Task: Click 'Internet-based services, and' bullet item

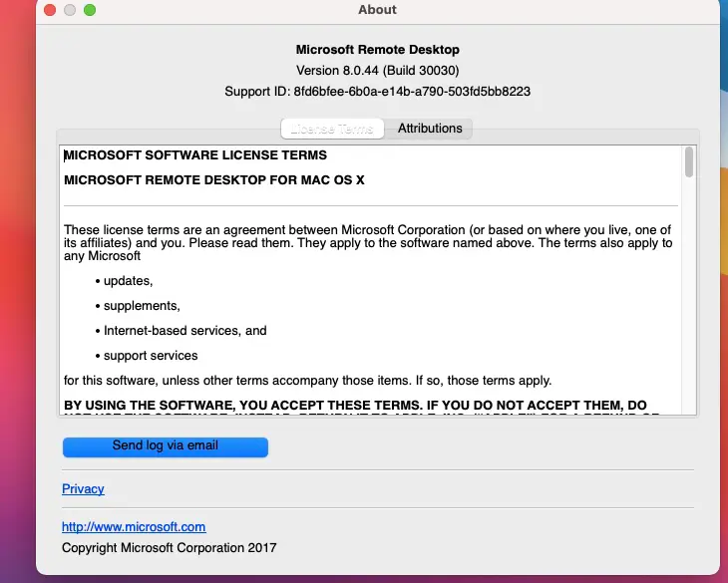Action: tap(182, 331)
